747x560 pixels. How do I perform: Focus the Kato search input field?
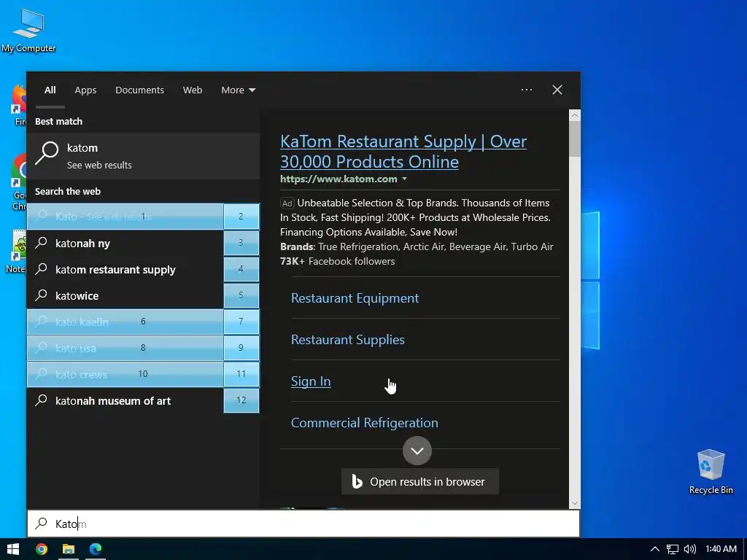[303, 524]
